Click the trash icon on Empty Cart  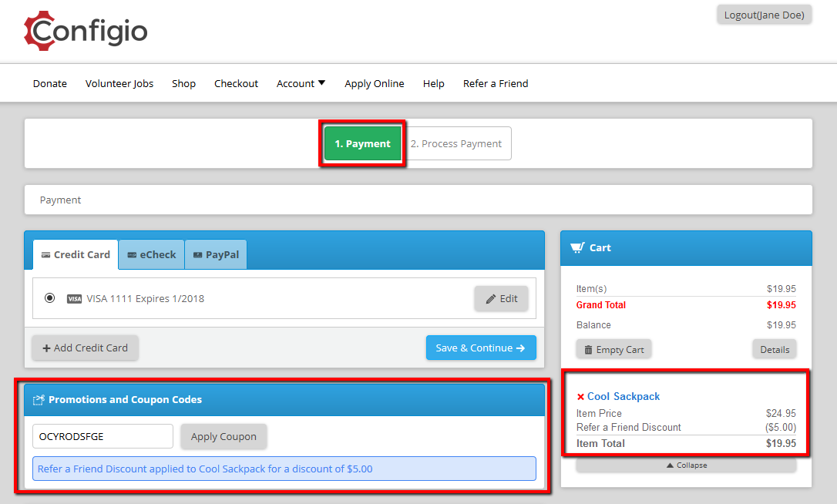[x=588, y=350]
